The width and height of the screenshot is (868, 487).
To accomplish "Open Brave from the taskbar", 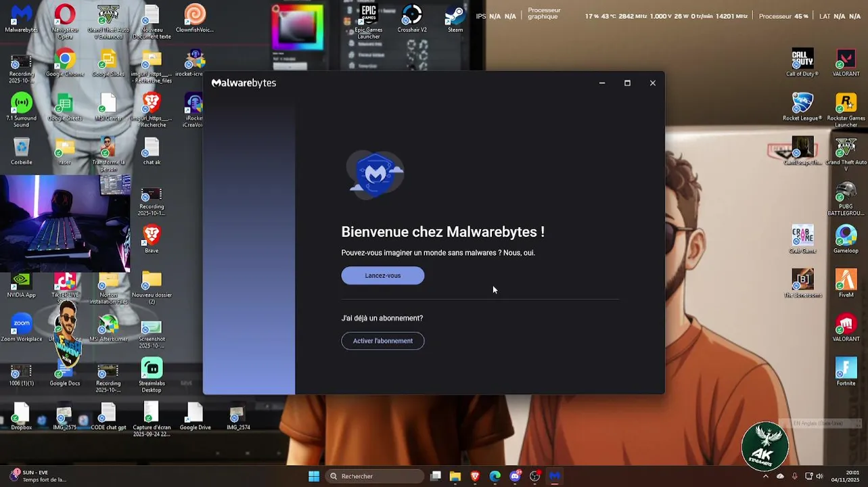I will coord(475,476).
